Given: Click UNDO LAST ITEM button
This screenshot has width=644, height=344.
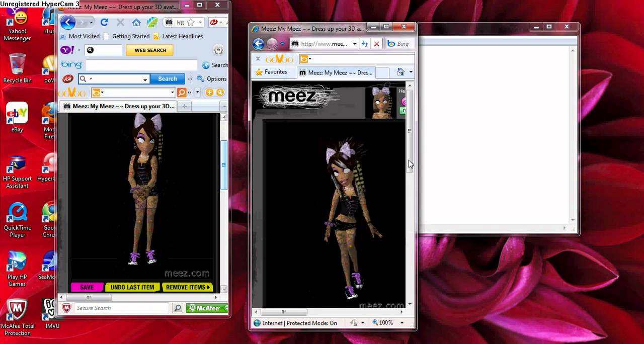Looking at the screenshot, I should (x=132, y=287).
